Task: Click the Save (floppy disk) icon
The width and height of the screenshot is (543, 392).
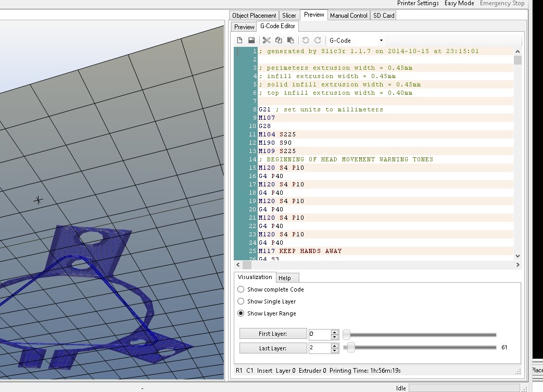Action: tap(251, 40)
